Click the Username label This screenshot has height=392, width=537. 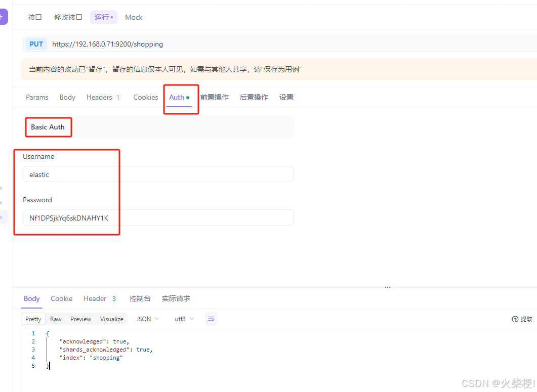[38, 156]
